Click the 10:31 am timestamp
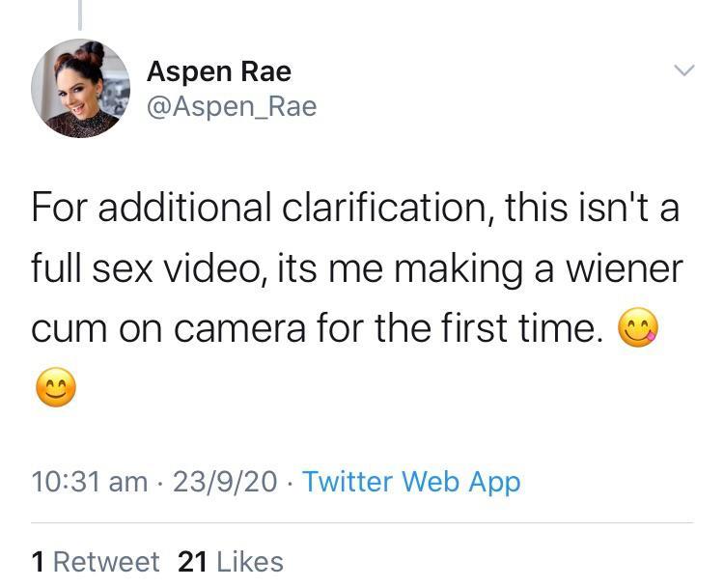Viewport: 724px width, 588px height. (90, 481)
